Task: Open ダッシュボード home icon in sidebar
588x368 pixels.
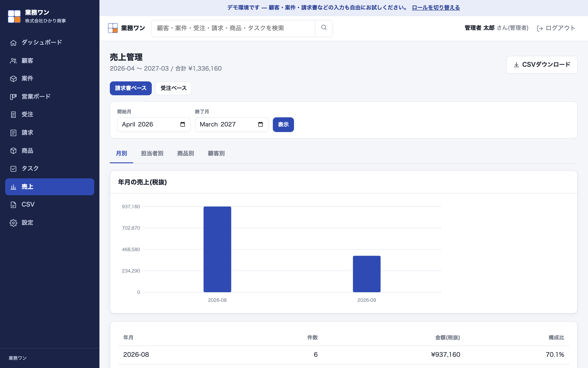Action: pos(13,43)
